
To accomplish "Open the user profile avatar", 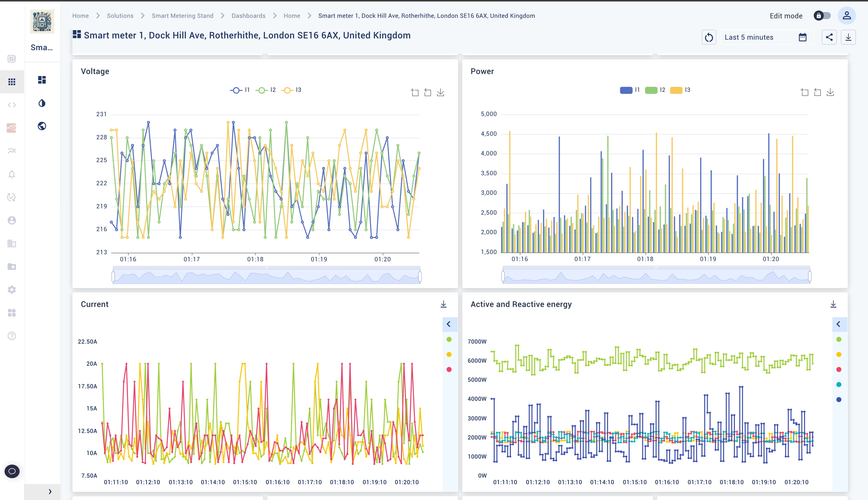I will pyautogui.click(x=847, y=16).
